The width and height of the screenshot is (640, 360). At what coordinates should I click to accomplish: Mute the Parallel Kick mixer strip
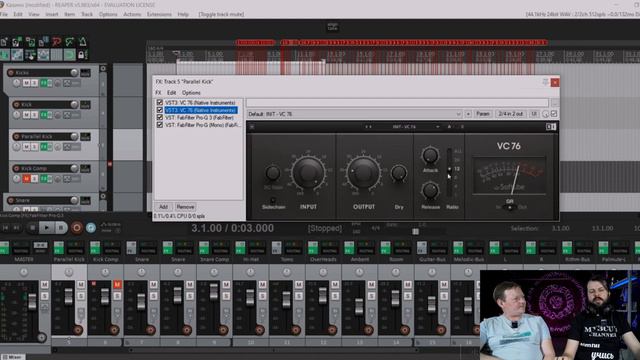(x=81, y=284)
